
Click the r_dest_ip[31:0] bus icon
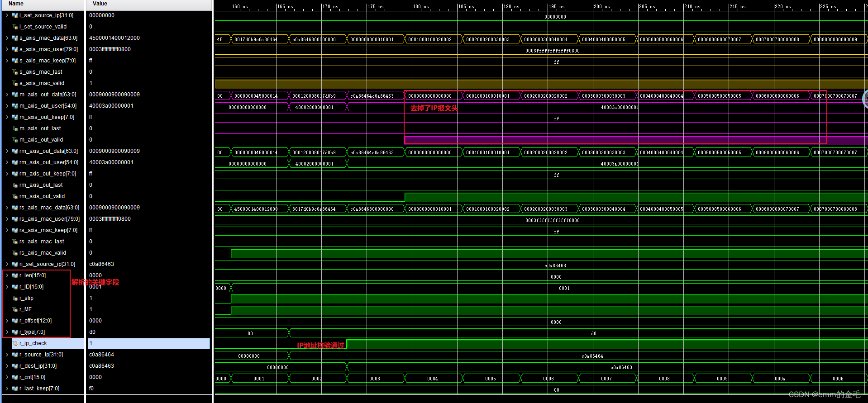click(15, 366)
